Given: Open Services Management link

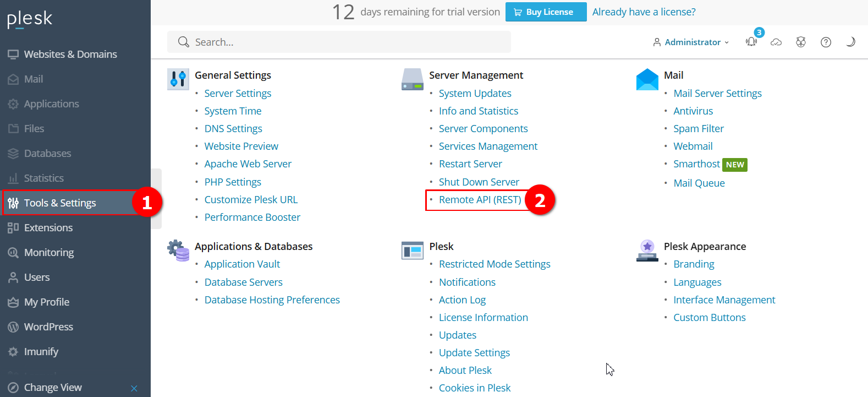Looking at the screenshot, I should (x=488, y=146).
